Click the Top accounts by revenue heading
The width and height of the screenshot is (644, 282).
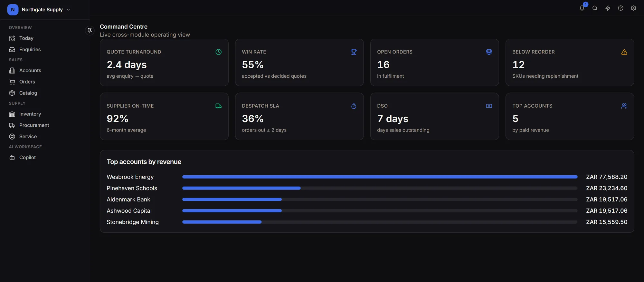(144, 162)
